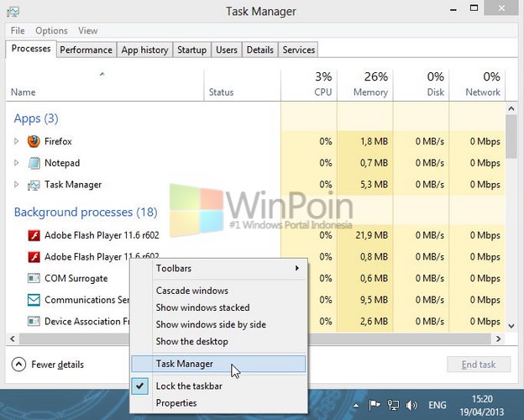
Task: Switch to the App history tab
Action: pos(144,50)
